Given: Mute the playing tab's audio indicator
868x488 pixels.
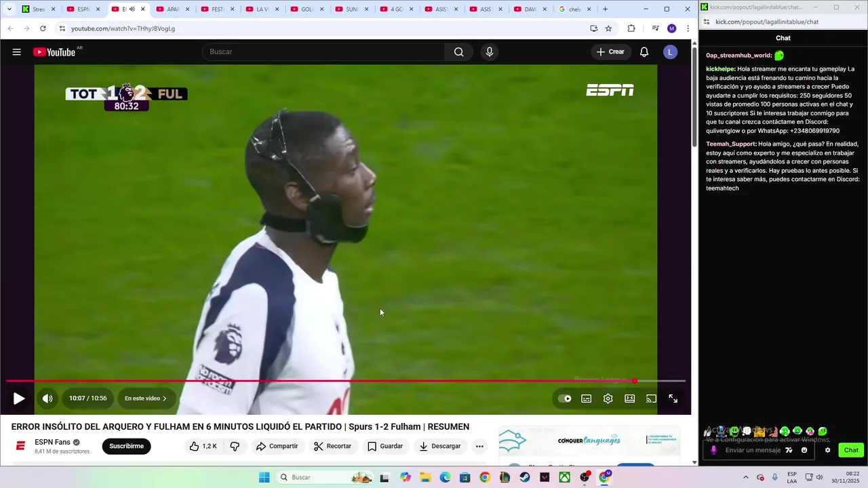Looking at the screenshot, I should tap(132, 9).
